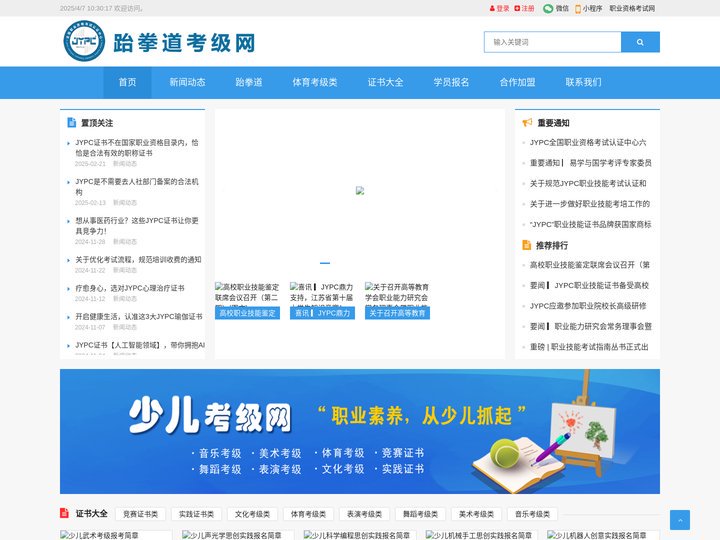Open article JYPC证书不在国家职业资格目录内

(x=137, y=148)
